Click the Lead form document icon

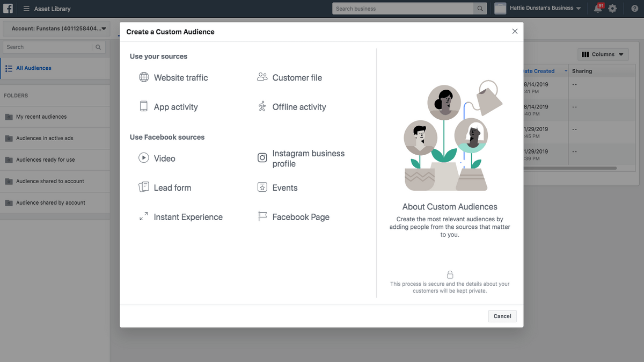144,187
